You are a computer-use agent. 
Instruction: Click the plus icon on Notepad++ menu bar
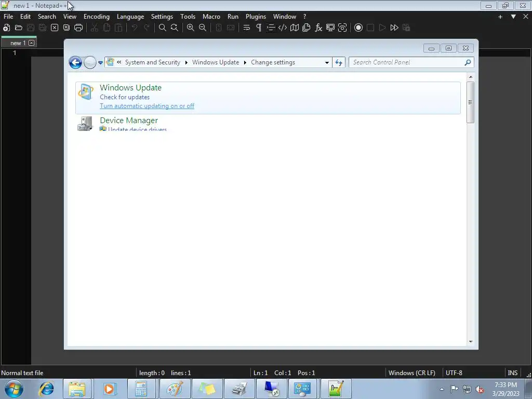click(x=500, y=17)
